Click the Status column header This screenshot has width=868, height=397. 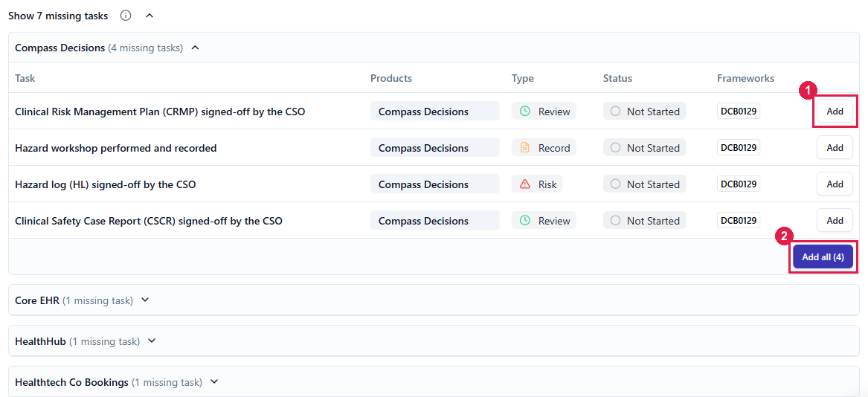click(617, 78)
